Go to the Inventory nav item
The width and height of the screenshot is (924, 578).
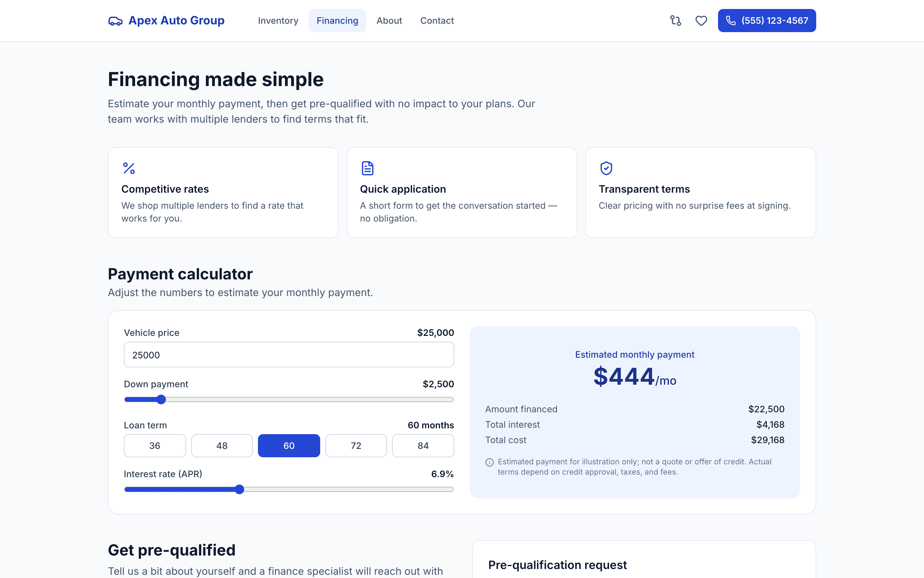click(x=278, y=21)
